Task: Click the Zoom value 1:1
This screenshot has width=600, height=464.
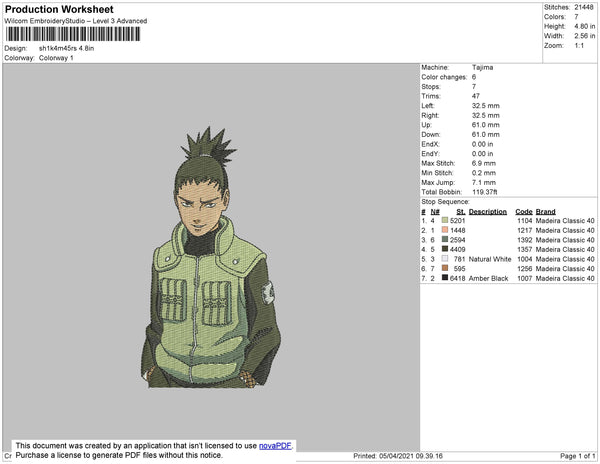Action: [579, 46]
